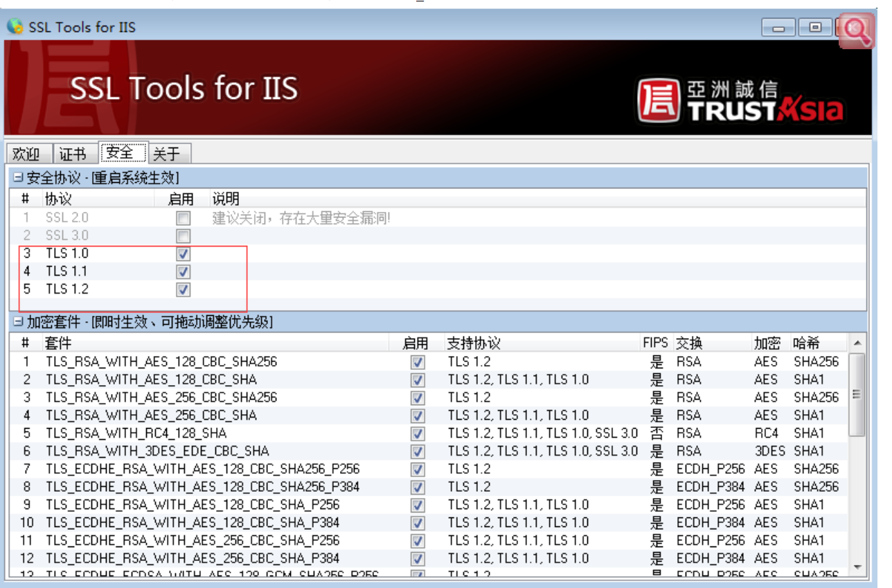Screen dimensions: 892x588
Task: Enable the SSL 3.0 protocol checkbox
Action: point(183,236)
